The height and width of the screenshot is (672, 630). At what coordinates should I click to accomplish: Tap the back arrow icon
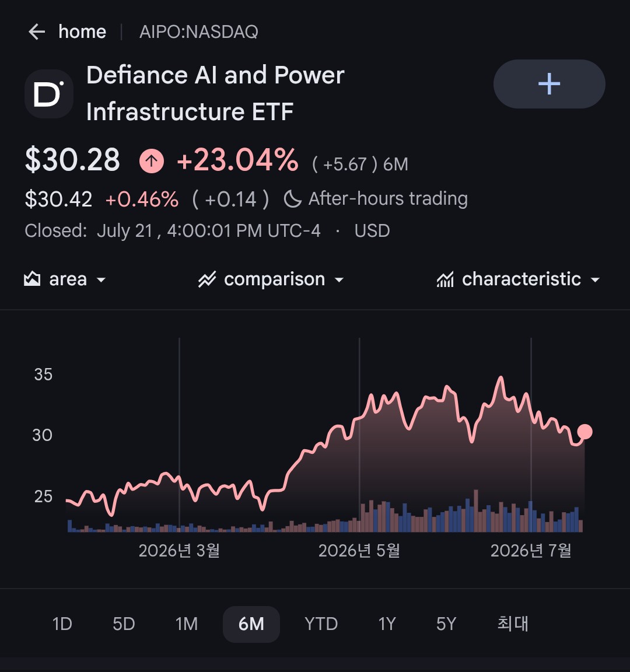coord(37,32)
